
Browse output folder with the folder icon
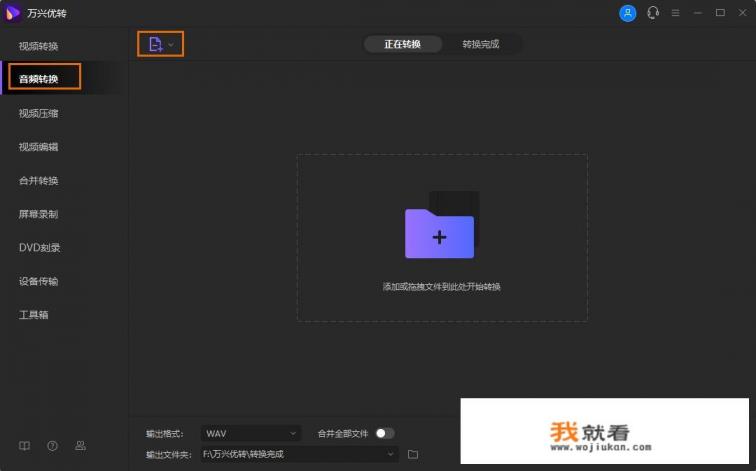(x=413, y=454)
